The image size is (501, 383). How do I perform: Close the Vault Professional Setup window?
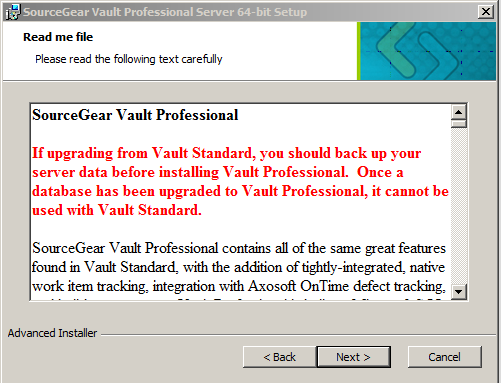click(x=486, y=12)
